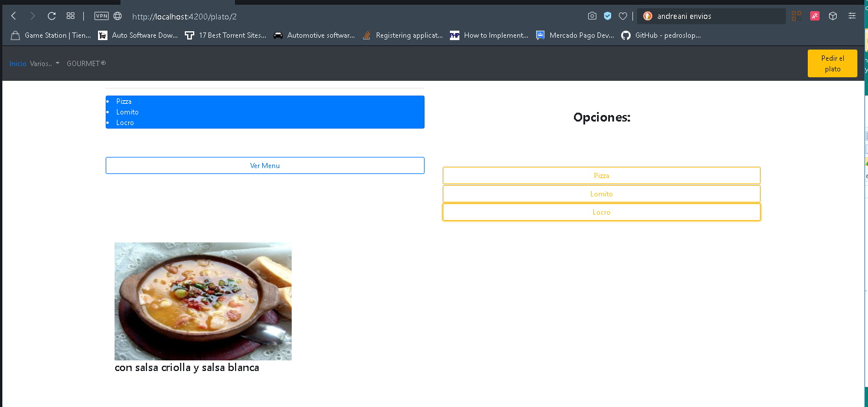The image size is (868, 407).
Task: Open the 17 Best Torrent Sites bookmark
Action: [226, 35]
